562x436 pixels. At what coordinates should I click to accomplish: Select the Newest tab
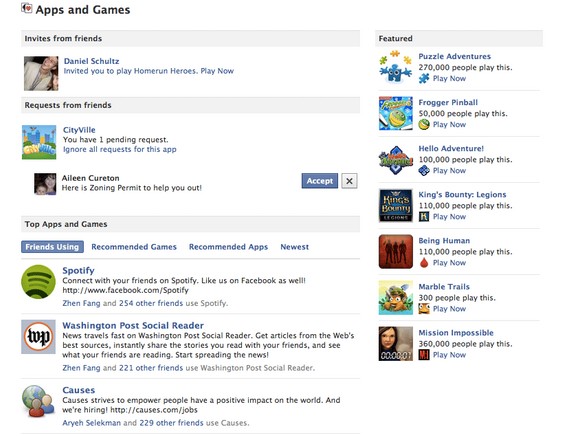click(295, 247)
